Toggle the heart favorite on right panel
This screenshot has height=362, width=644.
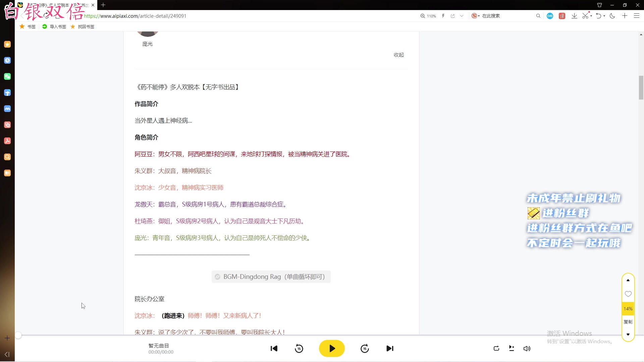pos(628,294)
